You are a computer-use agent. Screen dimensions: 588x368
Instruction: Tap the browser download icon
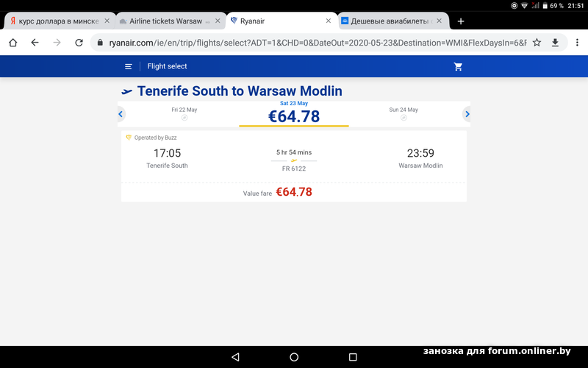click(x=556, y=43)
